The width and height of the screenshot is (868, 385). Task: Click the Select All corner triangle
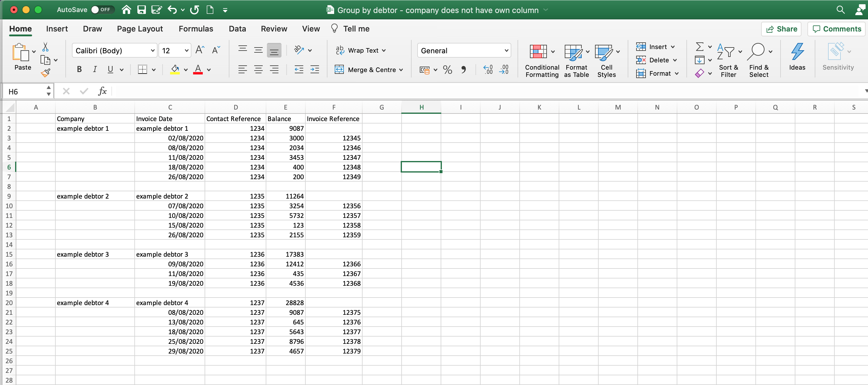[9, 107]
